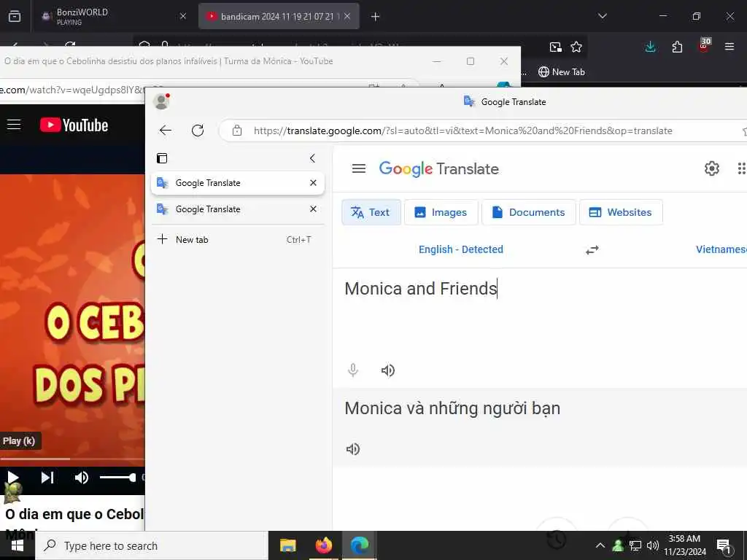747x560 pixels.
Task: Click the microphone voice input icon
Action: pos(353,370)
